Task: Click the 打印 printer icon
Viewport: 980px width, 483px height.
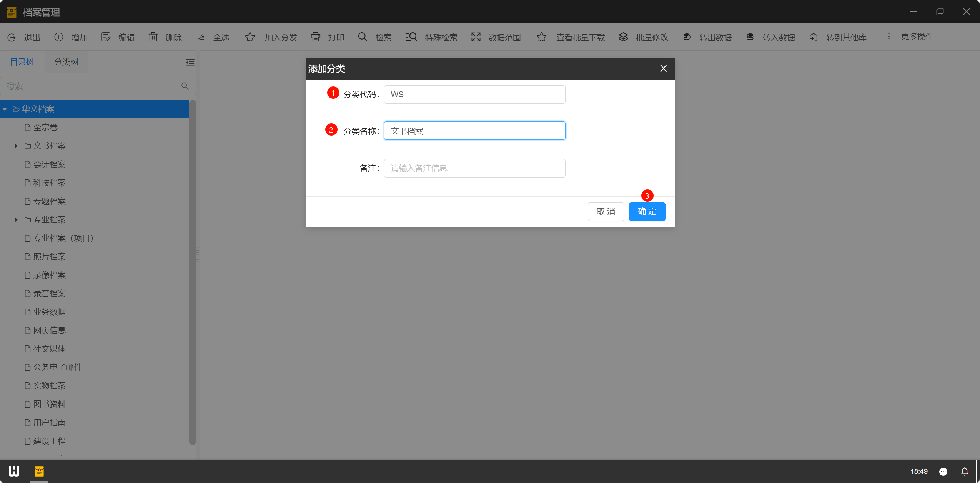Action: coord(315,37)
